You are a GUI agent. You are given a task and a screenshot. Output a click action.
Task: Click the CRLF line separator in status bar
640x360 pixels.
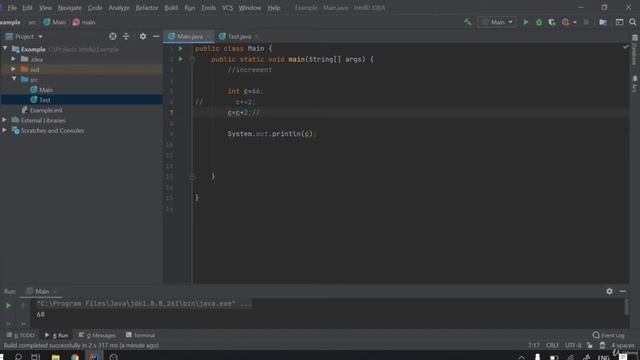pyautogui.click(x=553, y=345)
